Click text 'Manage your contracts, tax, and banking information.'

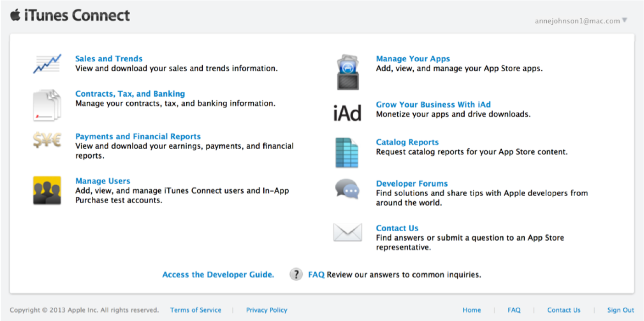point(175,104)
